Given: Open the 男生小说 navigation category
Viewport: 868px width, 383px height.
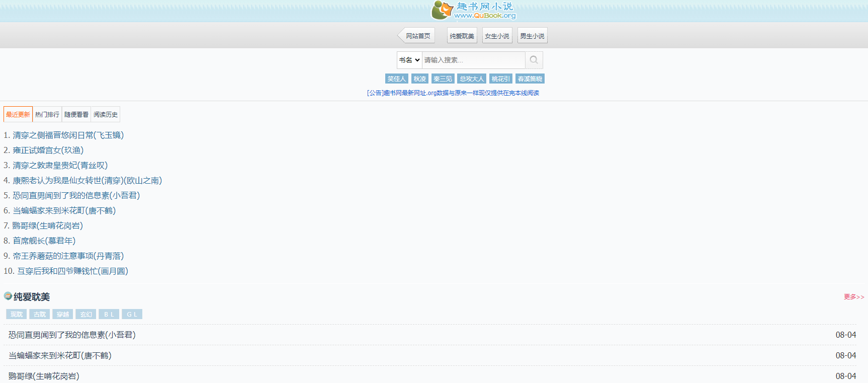Looking at the screenshot, I should [532, 36].
